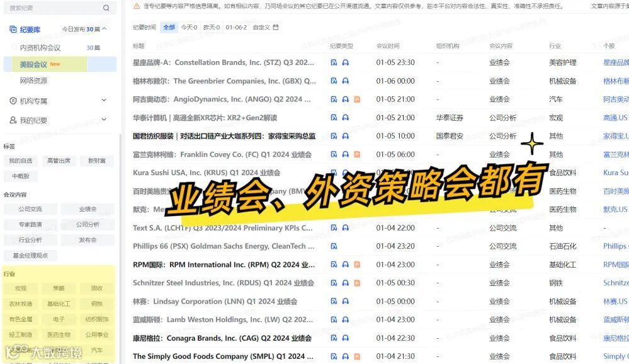Open document icon for Constellation Brands row
The width and height of the screenshot is (629, 364).
point(334,62)
